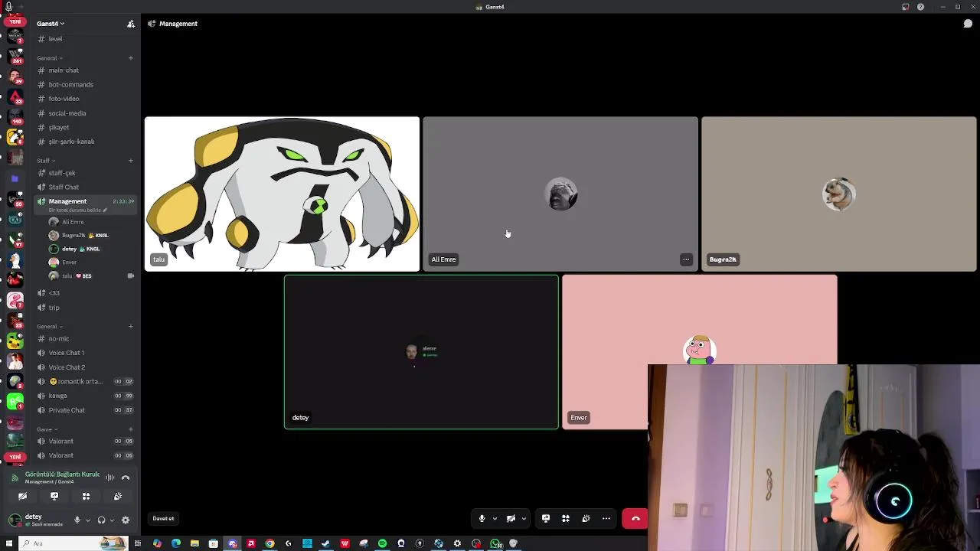Join the Staff Chat voice channel
This screenshot has height=551, width=980.
[x=86, y=187]
